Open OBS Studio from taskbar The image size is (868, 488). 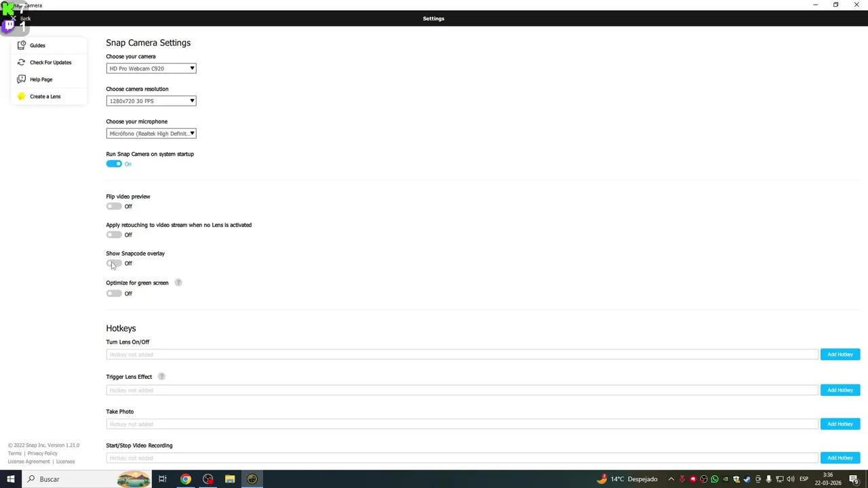(208, 479)
